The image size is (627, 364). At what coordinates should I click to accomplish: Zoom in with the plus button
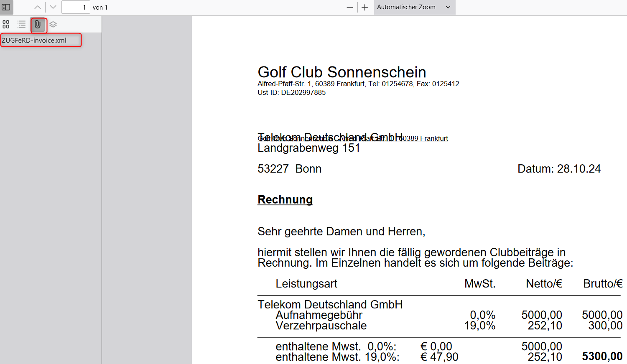tap(365, 7)
